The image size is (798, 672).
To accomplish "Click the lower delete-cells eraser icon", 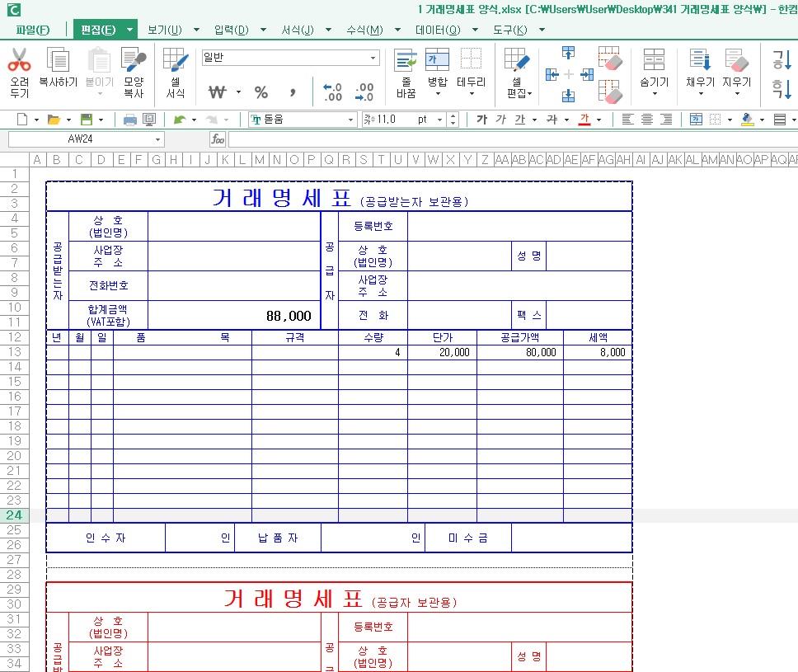I will [x=610, y=92].
